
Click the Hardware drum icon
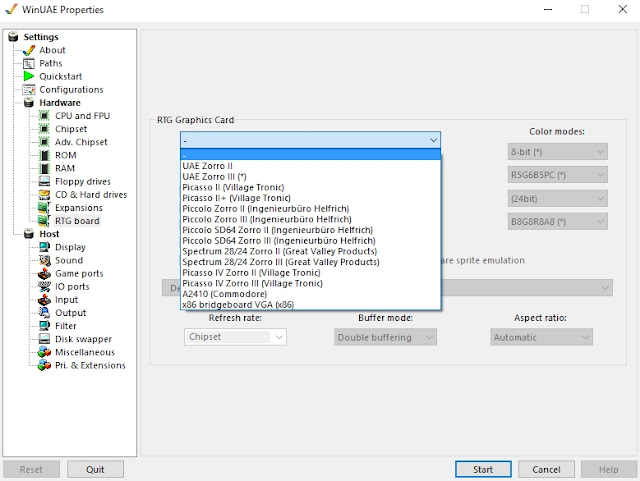tap(29, 102)
